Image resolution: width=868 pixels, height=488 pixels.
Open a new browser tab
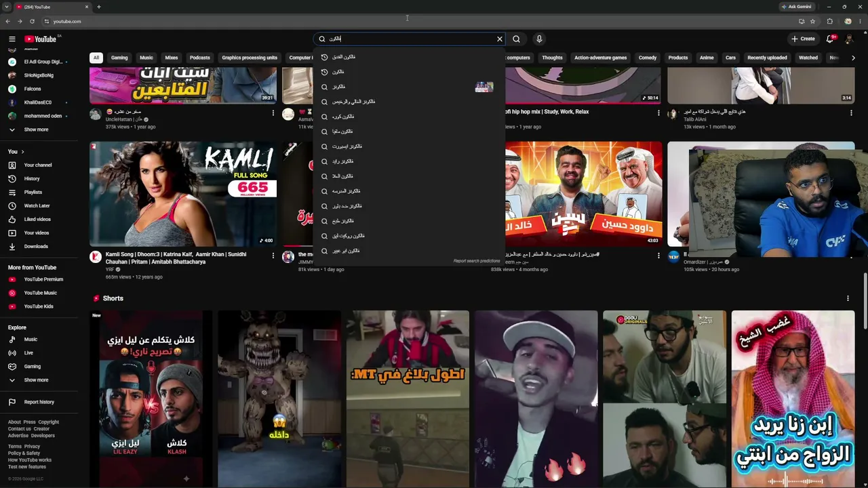point(98,7)
